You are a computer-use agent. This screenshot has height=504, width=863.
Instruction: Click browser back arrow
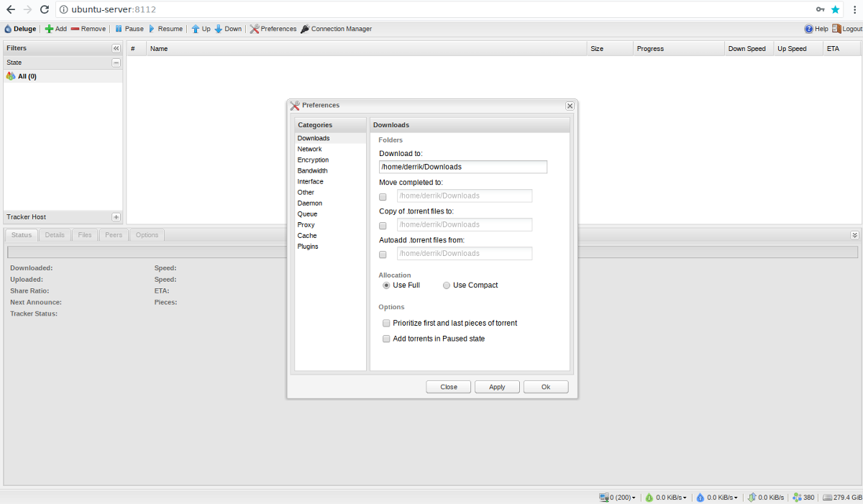[x=11, y=9]
